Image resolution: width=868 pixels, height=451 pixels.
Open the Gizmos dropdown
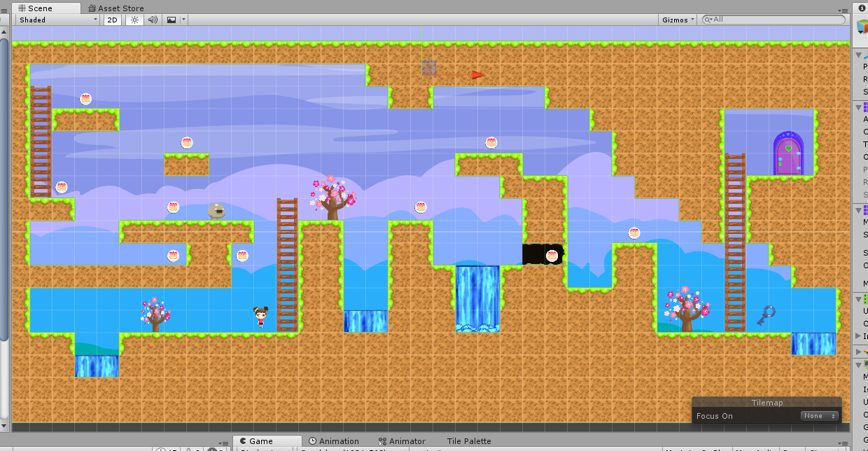tap(676, 20)
